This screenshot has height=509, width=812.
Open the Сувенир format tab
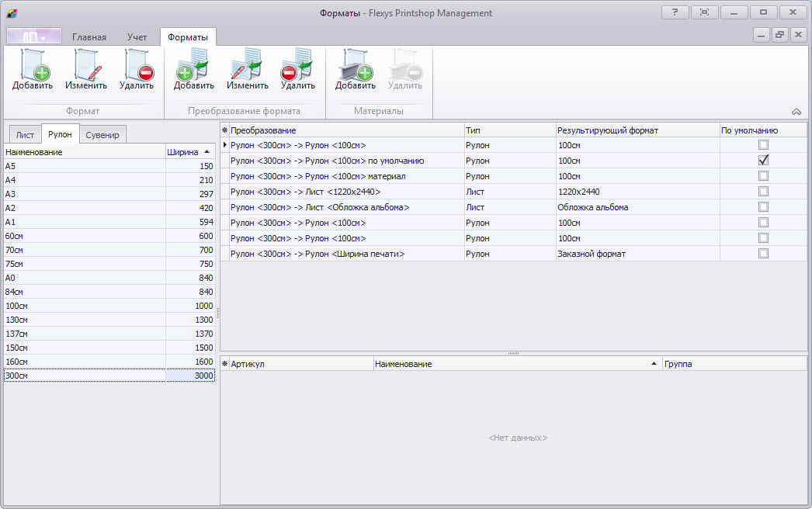pyautogui.click(x=102, y=135)
